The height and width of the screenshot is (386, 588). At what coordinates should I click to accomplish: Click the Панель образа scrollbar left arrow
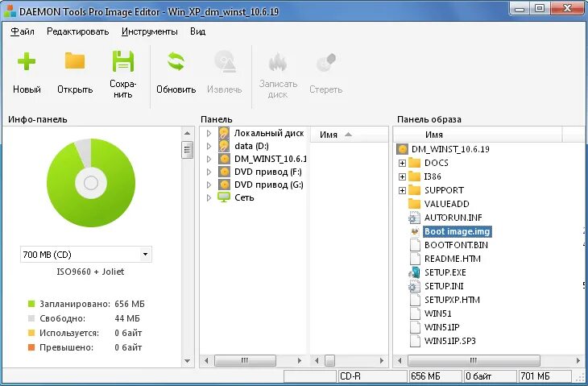coord(400,360)
